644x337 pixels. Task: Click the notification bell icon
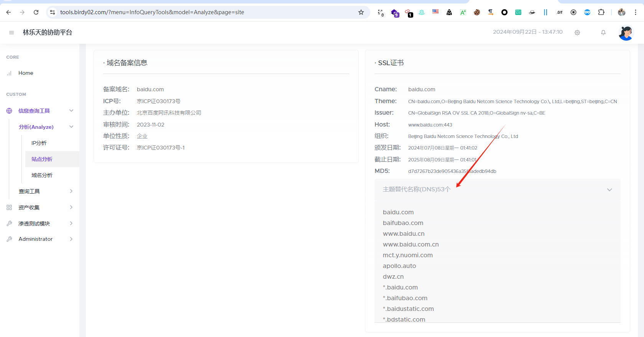point(603,33)
